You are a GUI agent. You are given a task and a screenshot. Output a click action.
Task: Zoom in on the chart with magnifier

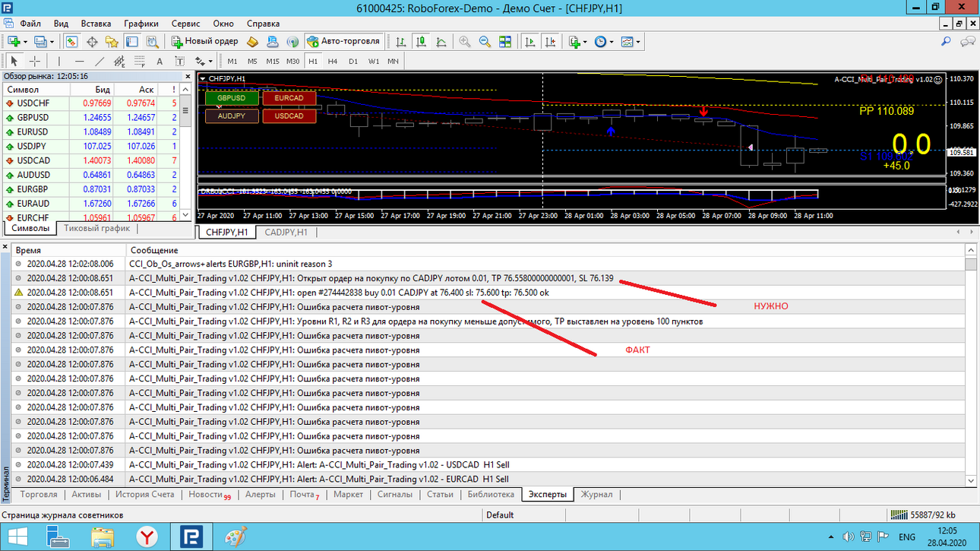[x=464, y=41]
